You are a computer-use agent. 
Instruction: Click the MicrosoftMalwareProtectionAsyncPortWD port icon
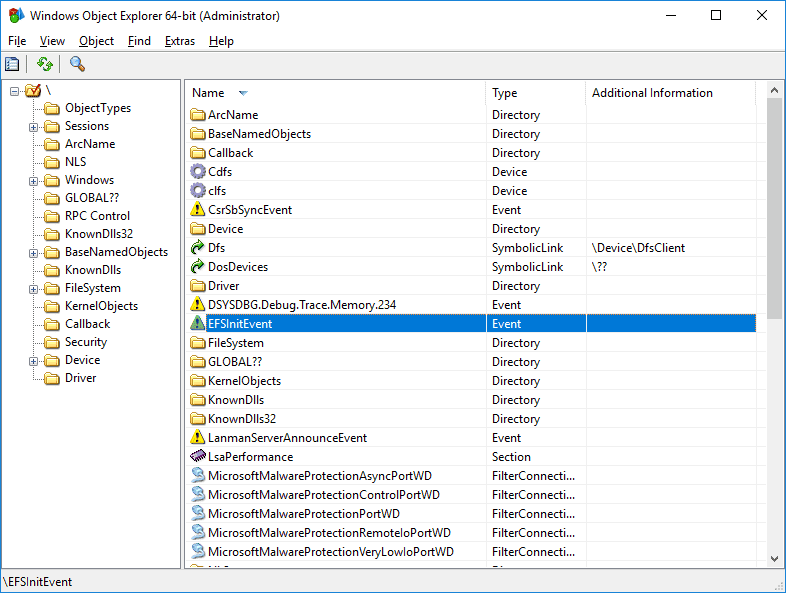[x=198, y=475]
